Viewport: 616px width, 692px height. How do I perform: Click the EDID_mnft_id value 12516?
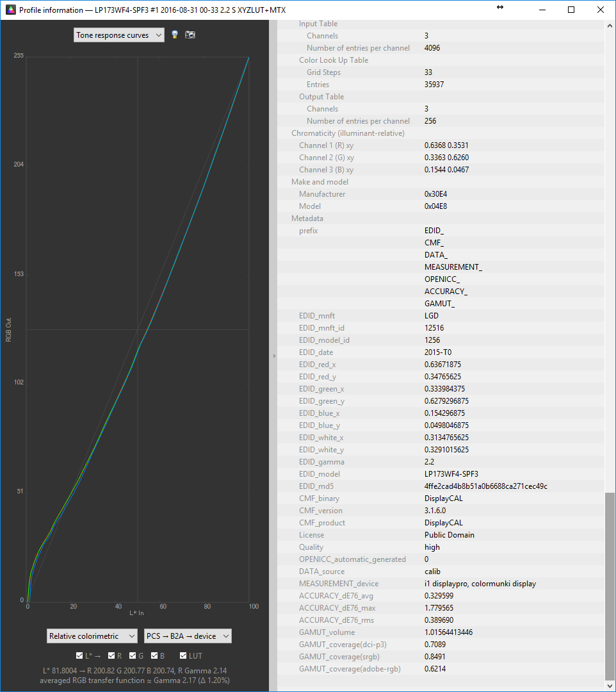click(x=434, y=328)
